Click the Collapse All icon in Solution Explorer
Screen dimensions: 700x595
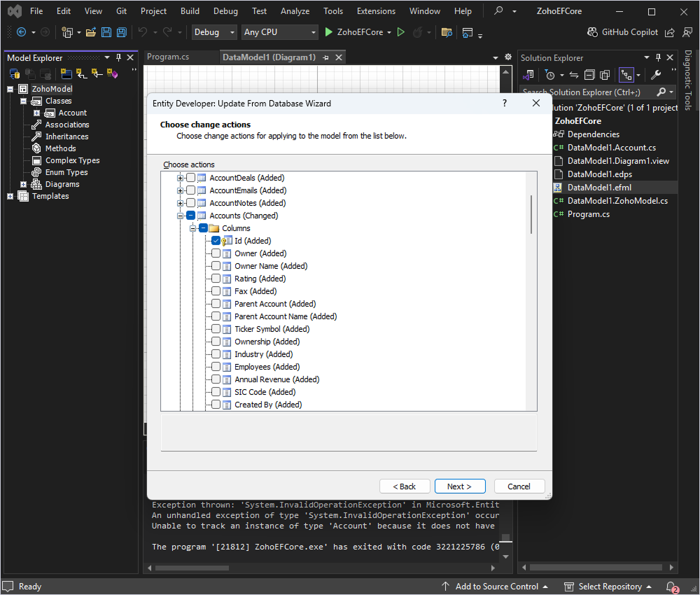coord(589,75)
